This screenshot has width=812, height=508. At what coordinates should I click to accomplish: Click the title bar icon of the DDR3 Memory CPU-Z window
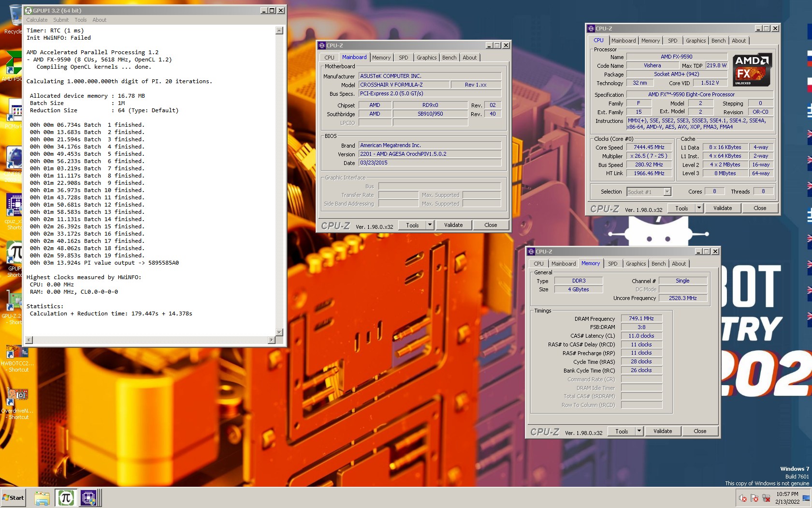(531, 252)
